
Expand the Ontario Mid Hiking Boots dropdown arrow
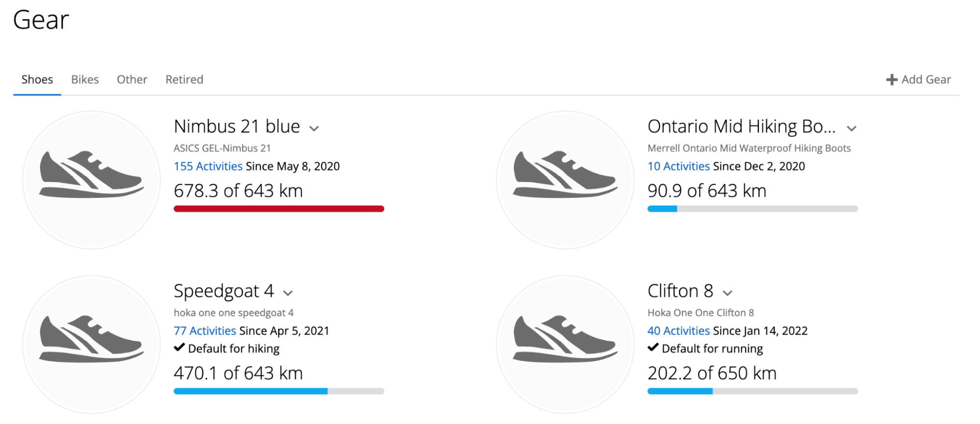[x=852, y=129]
